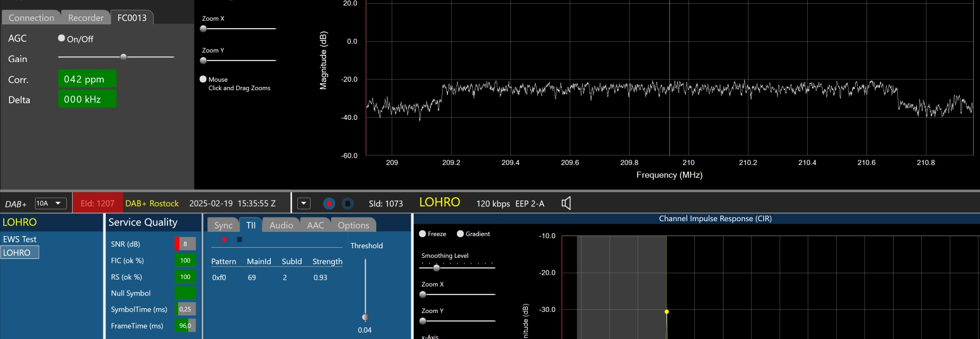This screenshot has height=339, width=980.
Task: Enable the Freeze option for CIR
Action: click(x=422, y=234)
